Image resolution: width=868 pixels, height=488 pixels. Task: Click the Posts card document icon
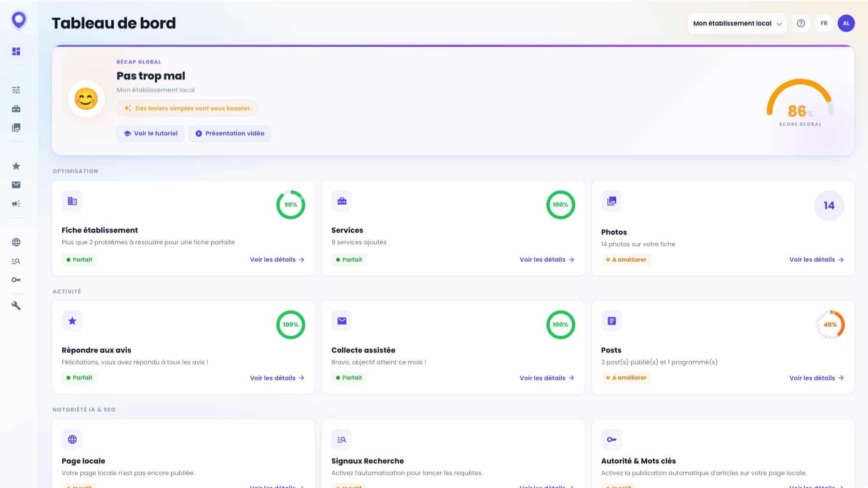point(611,321)
